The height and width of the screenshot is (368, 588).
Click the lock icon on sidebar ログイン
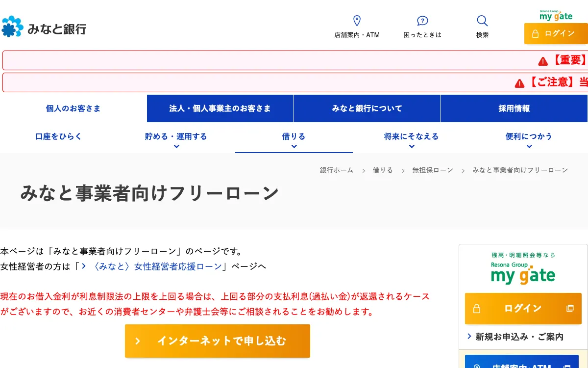pyautogui.click(x=477, y=309)
